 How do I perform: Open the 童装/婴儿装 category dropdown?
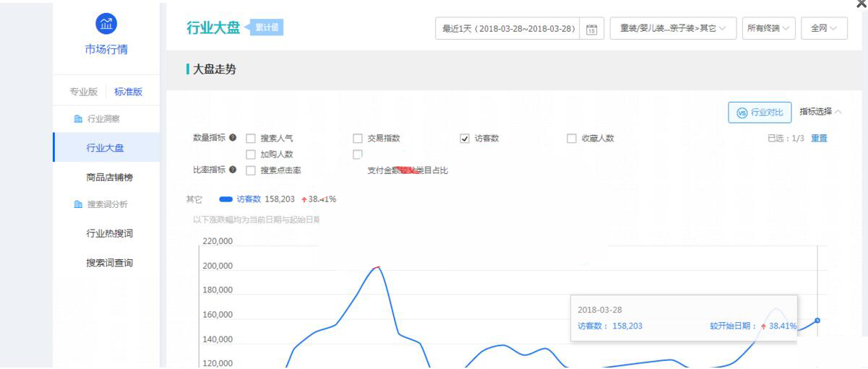673,29
